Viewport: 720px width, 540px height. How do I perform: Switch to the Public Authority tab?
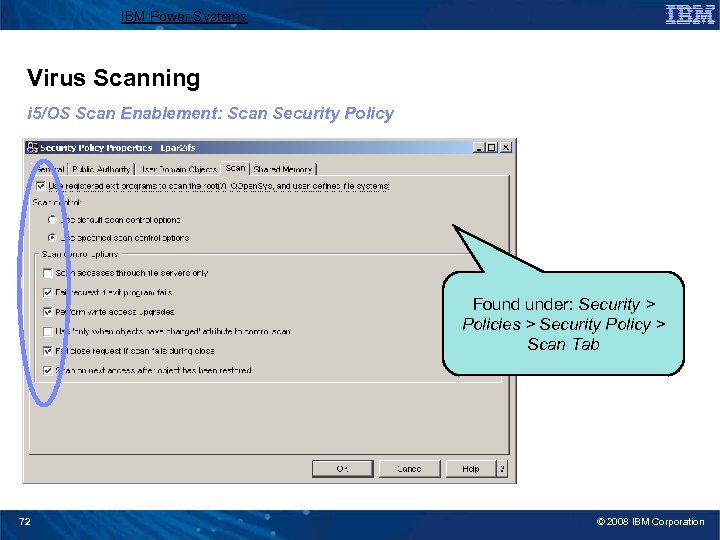click(101, 169)
